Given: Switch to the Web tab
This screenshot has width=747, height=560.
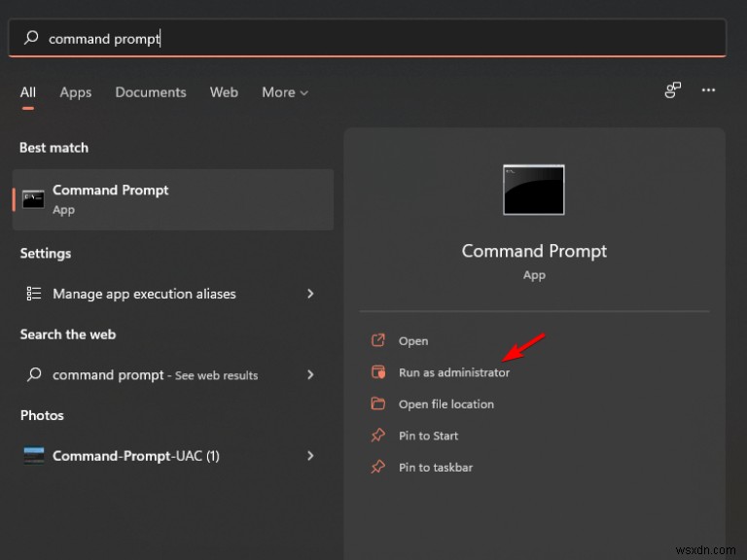Looking at the screenshot, I should click(224, 92).
